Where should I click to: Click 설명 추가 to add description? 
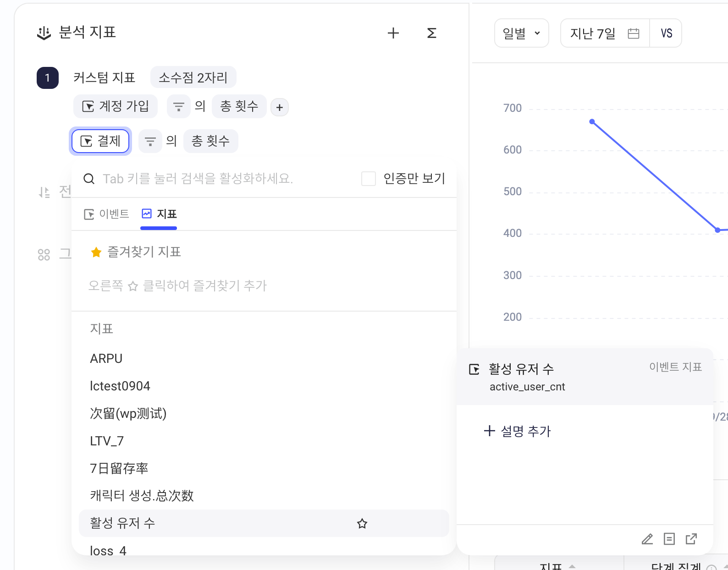pyautogui.click(x=518, y=431)
